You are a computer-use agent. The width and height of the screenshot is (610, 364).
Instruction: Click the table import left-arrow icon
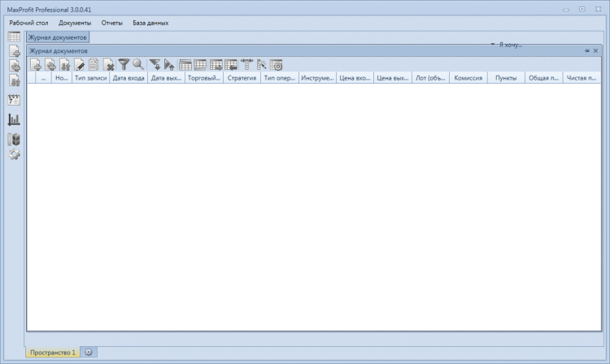tap(231, 65)
